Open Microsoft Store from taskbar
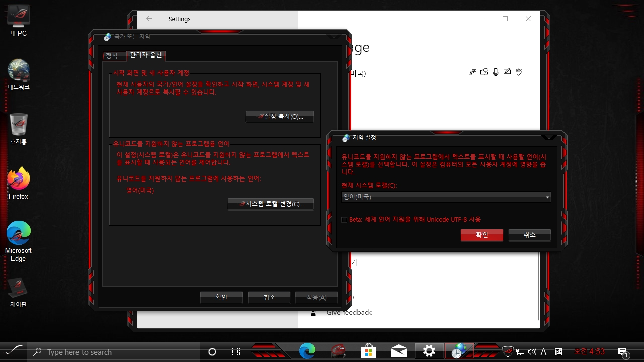The width and height of the screenshot is (644, 362). (x=368, y=351)
